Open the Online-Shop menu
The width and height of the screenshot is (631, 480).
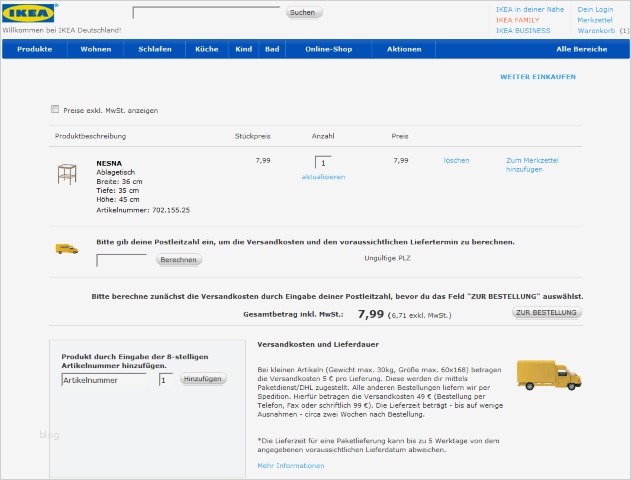point(329,49)
